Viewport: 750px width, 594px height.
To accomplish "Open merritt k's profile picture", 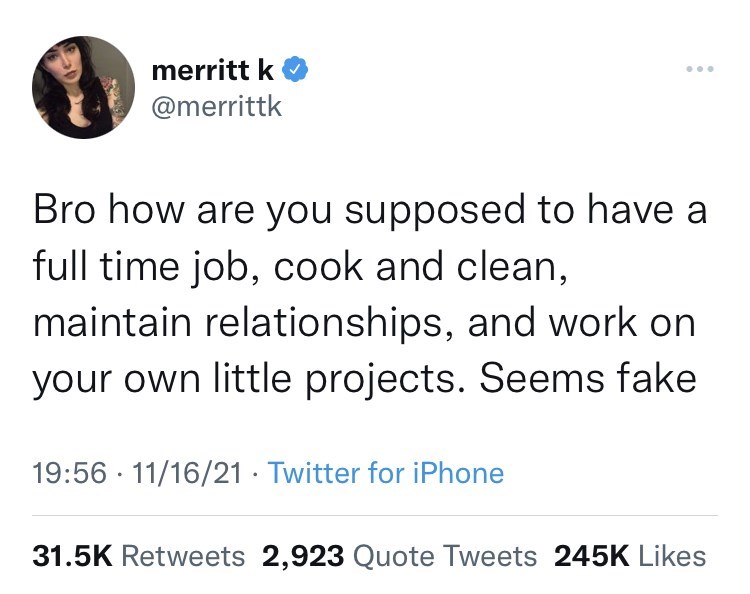I will pos(83,87).
